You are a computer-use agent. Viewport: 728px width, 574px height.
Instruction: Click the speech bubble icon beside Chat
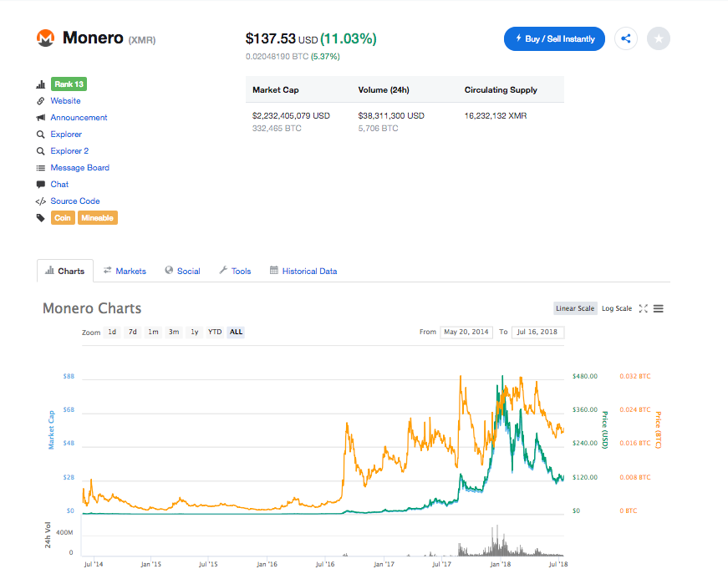click(x=41, y=184)
